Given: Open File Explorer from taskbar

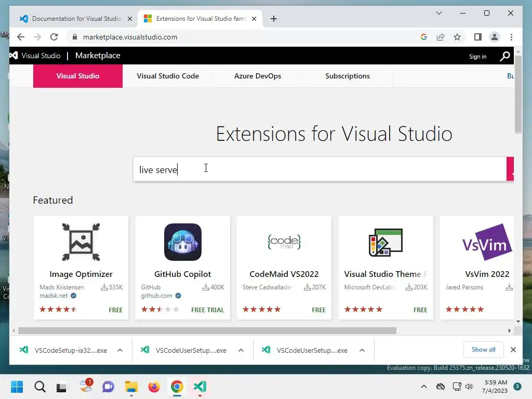Looking at the screenshot, I should coord(131,387).
